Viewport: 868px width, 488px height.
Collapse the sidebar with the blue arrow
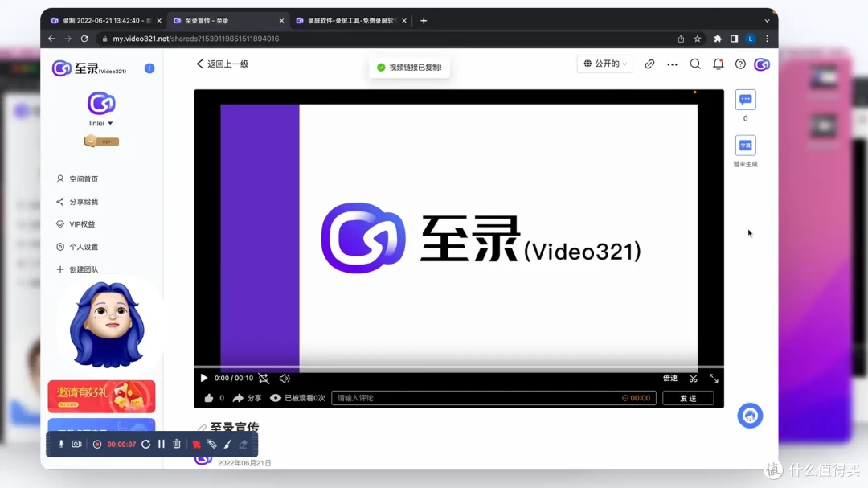coord(149,68)
